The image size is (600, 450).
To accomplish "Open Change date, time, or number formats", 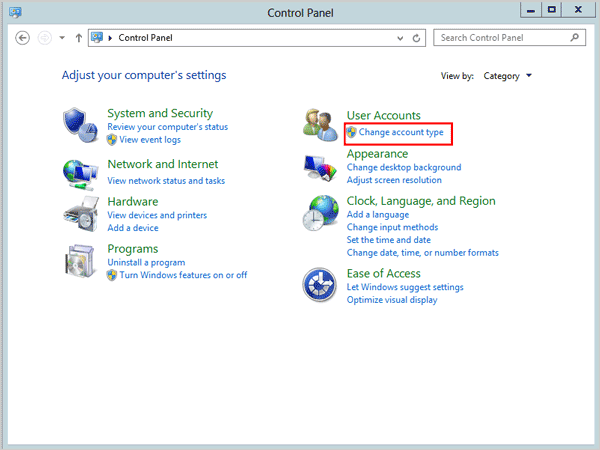I will [422, 253].
